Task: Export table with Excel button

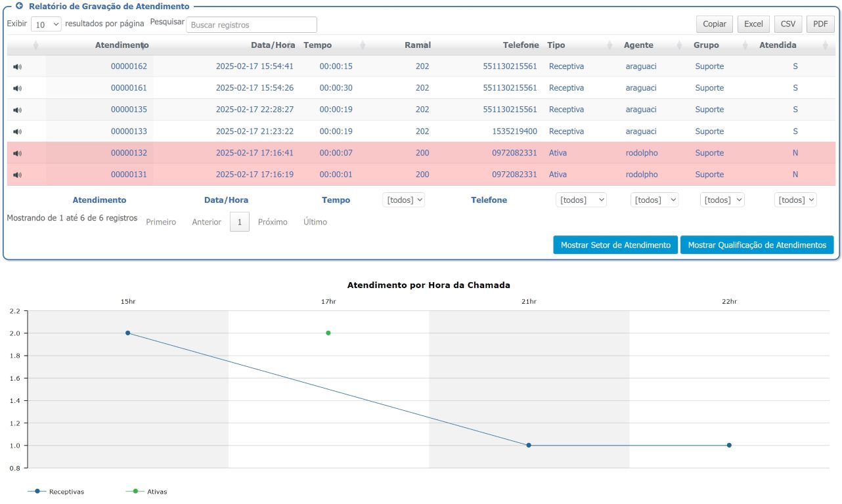Action: click(753, 24)
